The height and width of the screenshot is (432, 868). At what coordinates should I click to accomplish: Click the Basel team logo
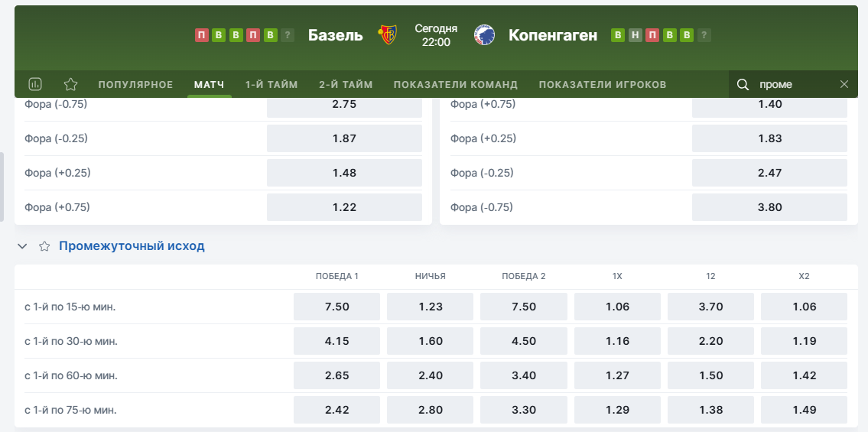[x=388, y=35]
